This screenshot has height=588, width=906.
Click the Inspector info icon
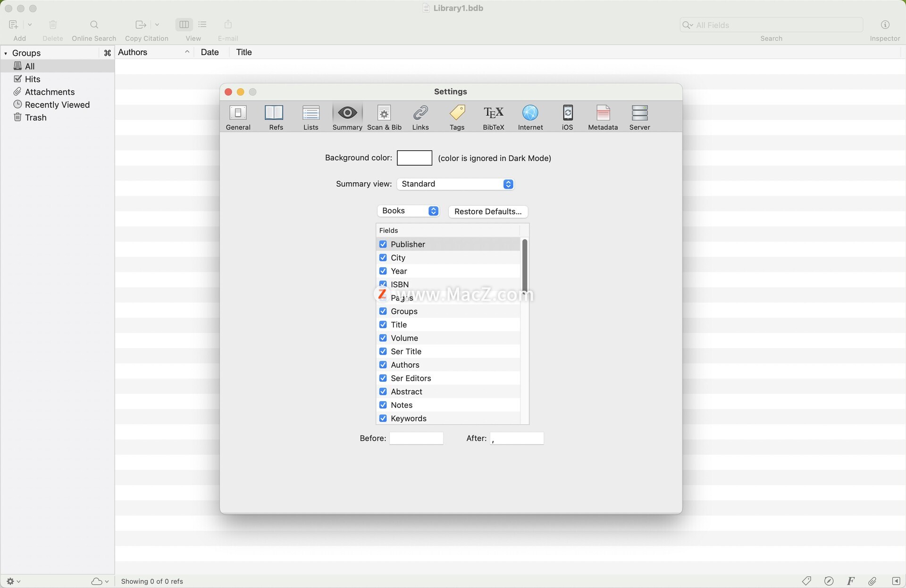pyautogui.click(x=885, y=25)
